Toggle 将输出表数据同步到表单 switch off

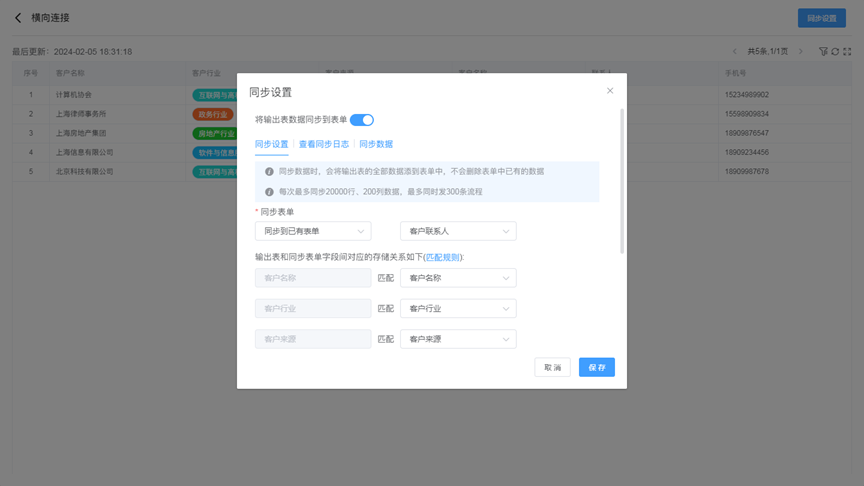(361, 120)
